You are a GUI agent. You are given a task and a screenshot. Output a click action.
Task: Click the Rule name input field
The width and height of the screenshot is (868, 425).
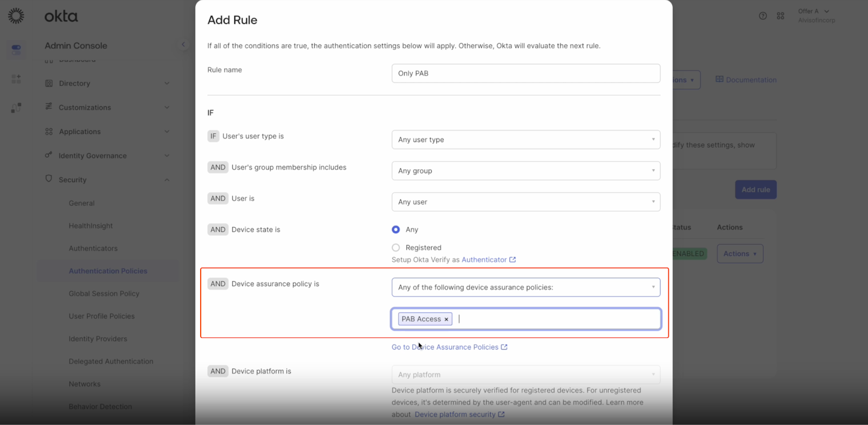coord(525,73)
